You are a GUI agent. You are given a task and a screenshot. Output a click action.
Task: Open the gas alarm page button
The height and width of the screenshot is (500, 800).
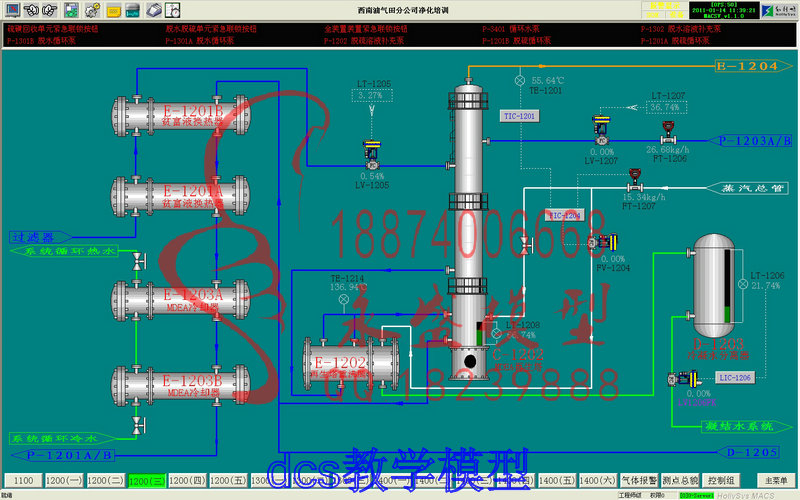coord(639,480)
